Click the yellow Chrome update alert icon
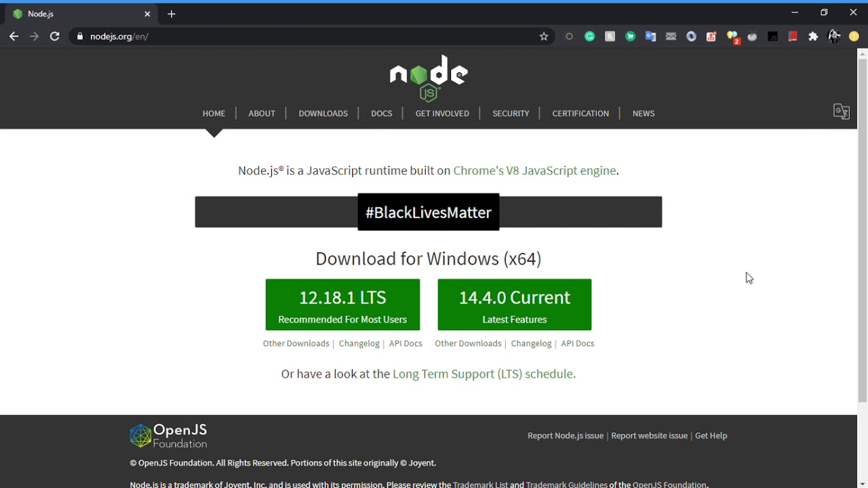The height and width of the screenshot is (488, 868). (x=854, y=37)
